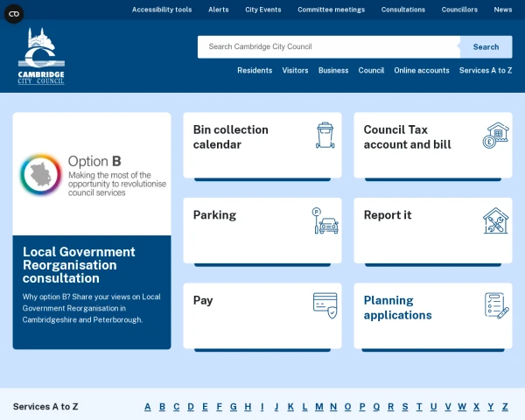Select letter A in Services A to Z

[x=148, y=407]
